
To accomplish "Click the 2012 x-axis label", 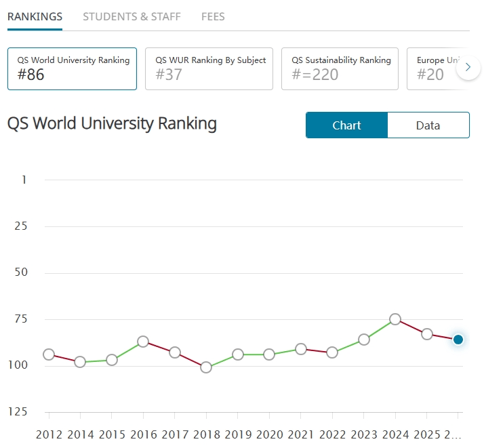I will pos(49,434).
